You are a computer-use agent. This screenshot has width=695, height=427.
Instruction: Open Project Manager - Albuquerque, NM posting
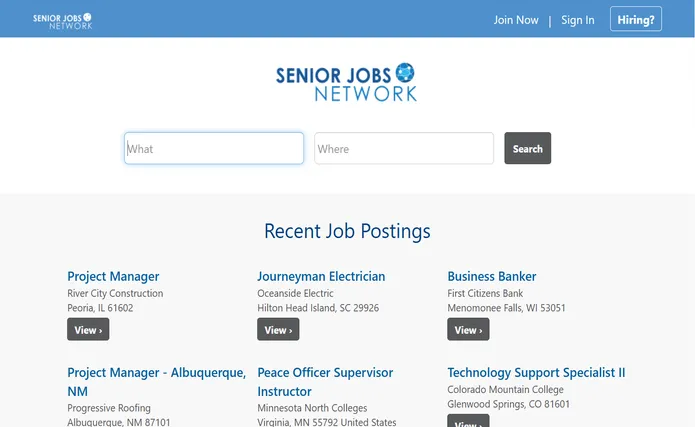click(156, 382)
